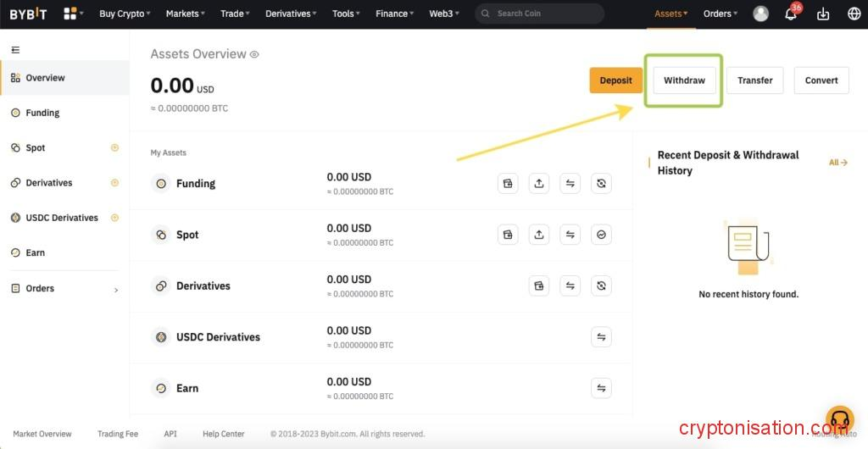Click the Withdraw button
868x449 pixels.
coord(684,80)
